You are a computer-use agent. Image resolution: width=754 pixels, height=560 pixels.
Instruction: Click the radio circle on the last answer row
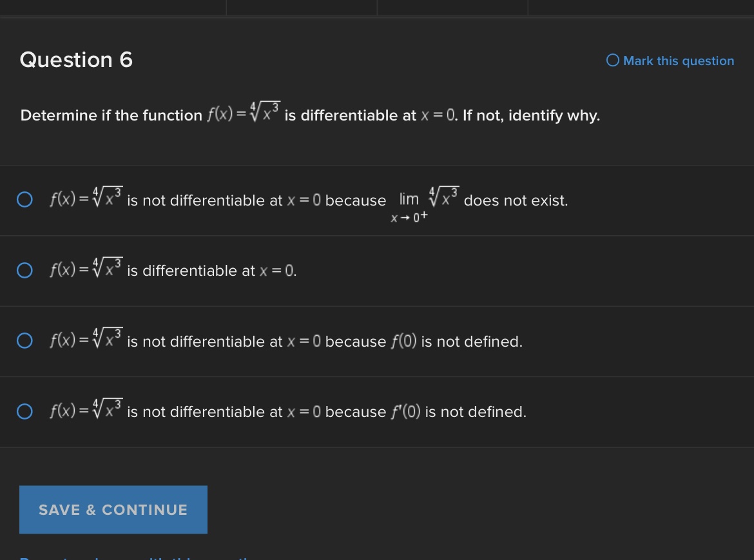click(24, 411)
